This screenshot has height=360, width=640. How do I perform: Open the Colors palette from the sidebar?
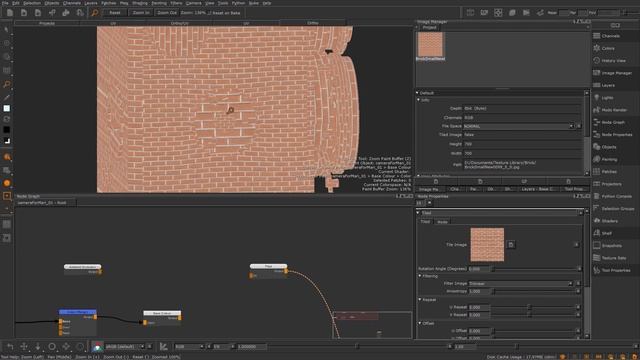(x=608, y=48)
